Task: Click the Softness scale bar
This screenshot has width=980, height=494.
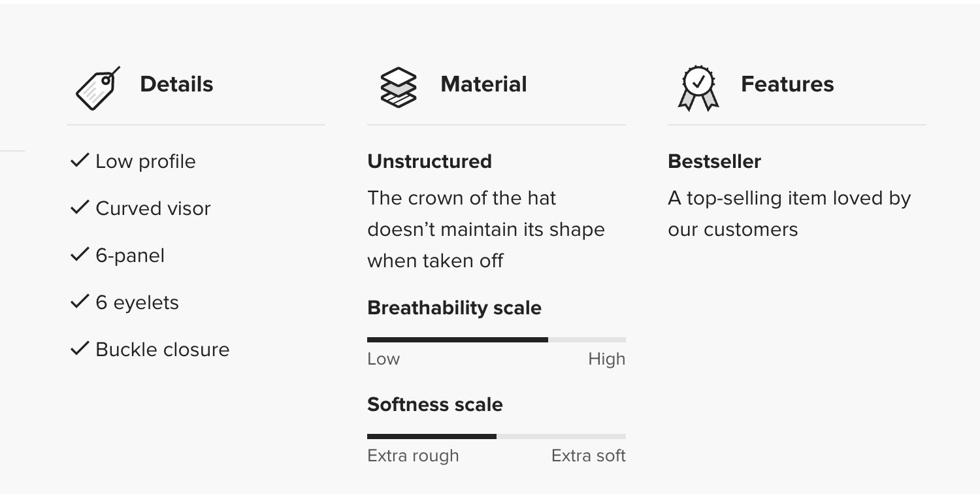Action: [496, 436]
